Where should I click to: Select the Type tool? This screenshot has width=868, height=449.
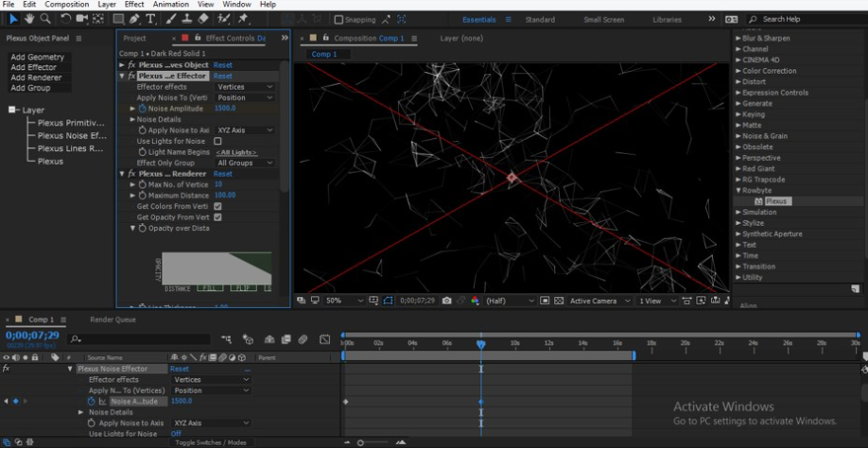coord(150,19)
